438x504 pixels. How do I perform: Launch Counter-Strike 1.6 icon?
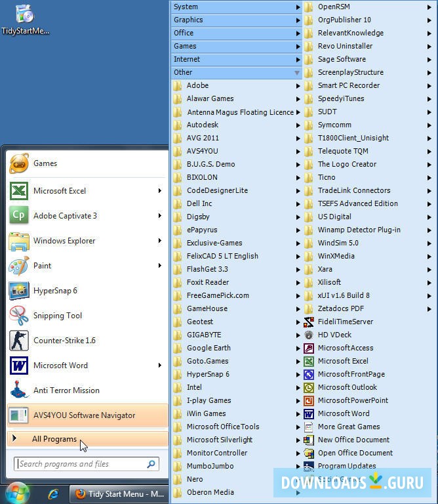(x=19, y=341)
